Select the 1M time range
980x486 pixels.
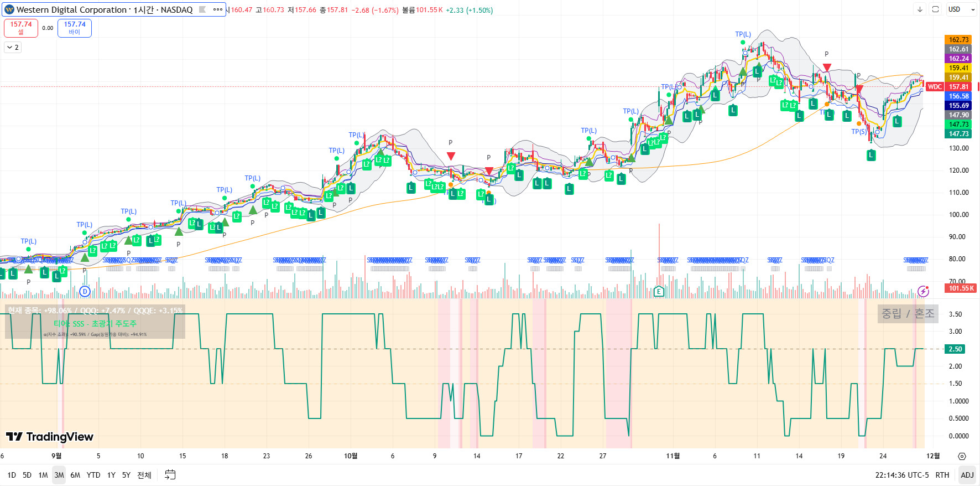tap(43, 475)
